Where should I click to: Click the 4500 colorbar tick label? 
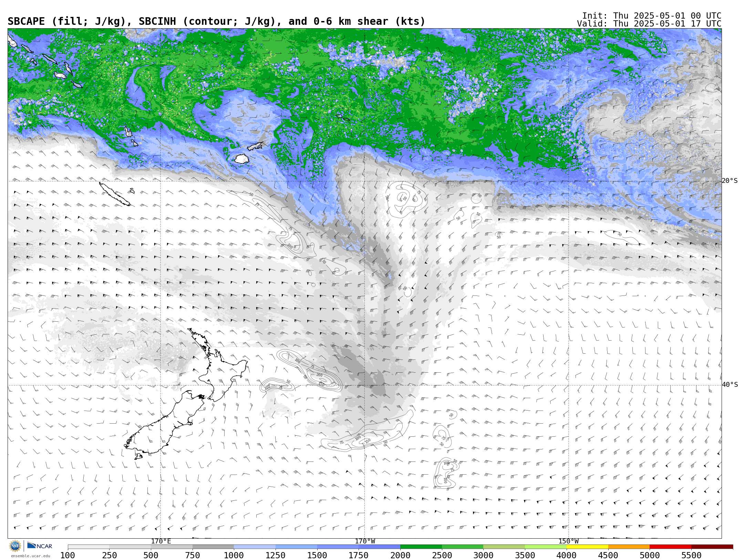pyautogui.click(x=608, y=556)
